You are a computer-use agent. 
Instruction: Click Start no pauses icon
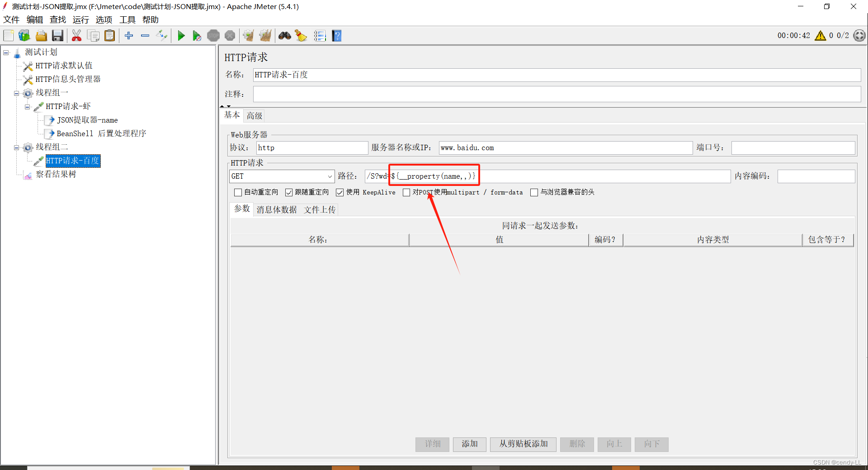pyautogui.click(x=197, y=36)
